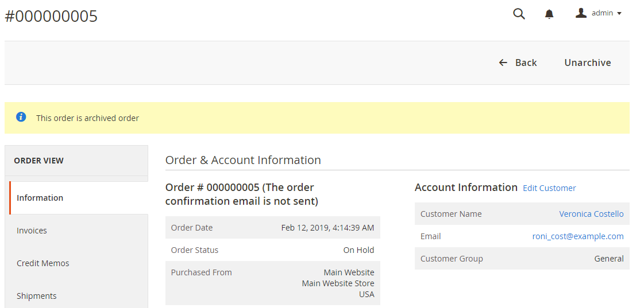Screen dimensions: 644x308
Task: Go to the Shipments tab
Action: pyautogui.click(x=37, y=296)
